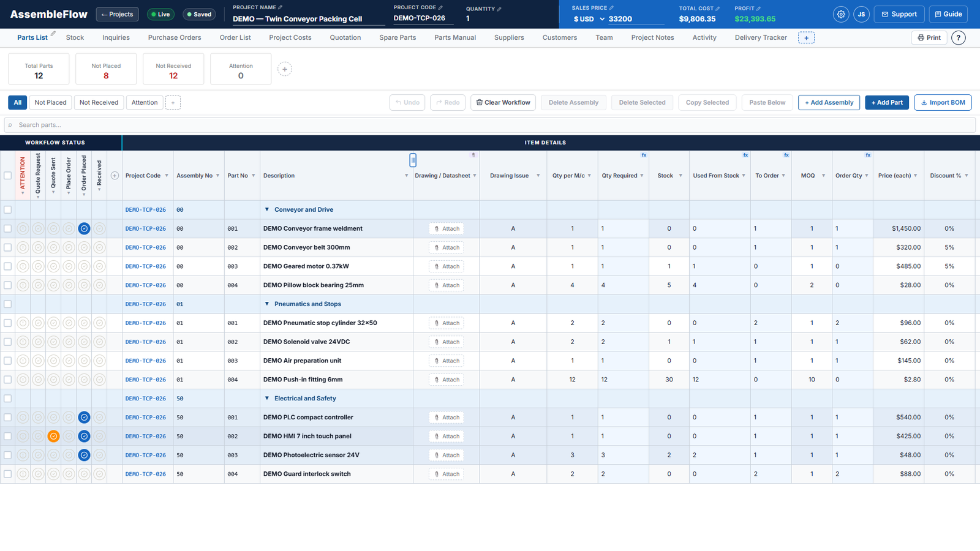The image size is (980, 551).
Task: Click the Search parts field
Action: point(490,125)
